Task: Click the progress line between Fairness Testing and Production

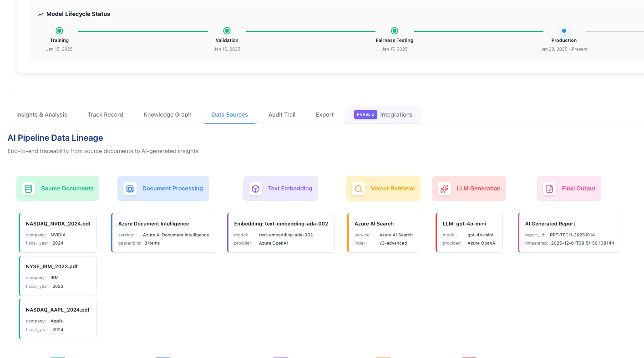Action: (479, 31)
